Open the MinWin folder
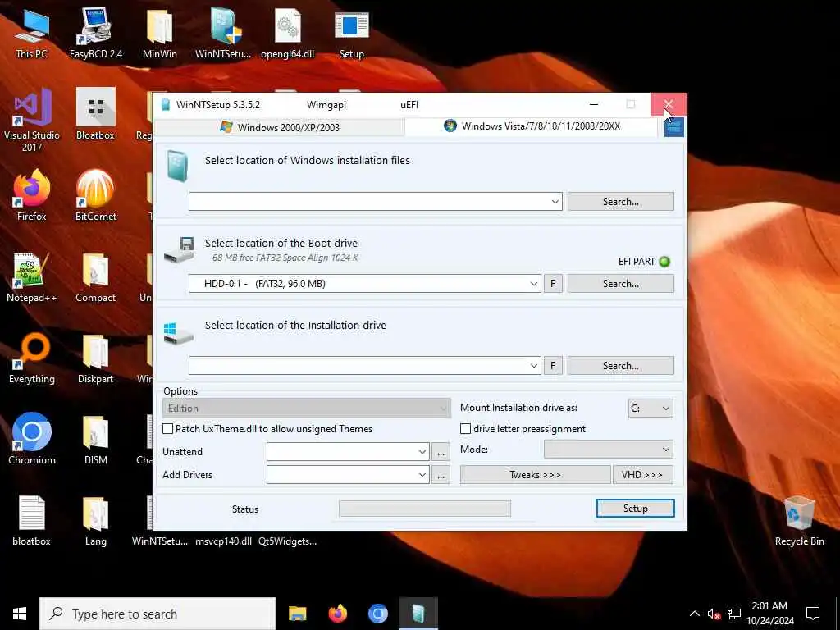 tap(160, 33)
